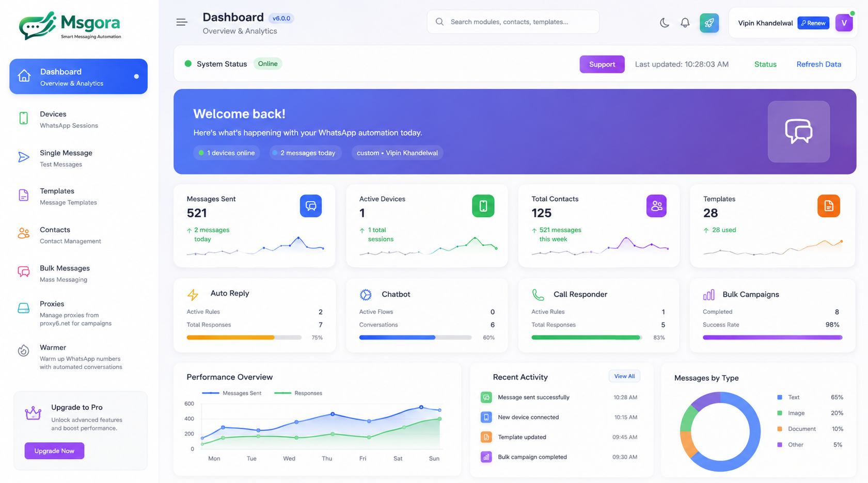
Task: Focus the search modules input
Action: (x=513, y=22)
